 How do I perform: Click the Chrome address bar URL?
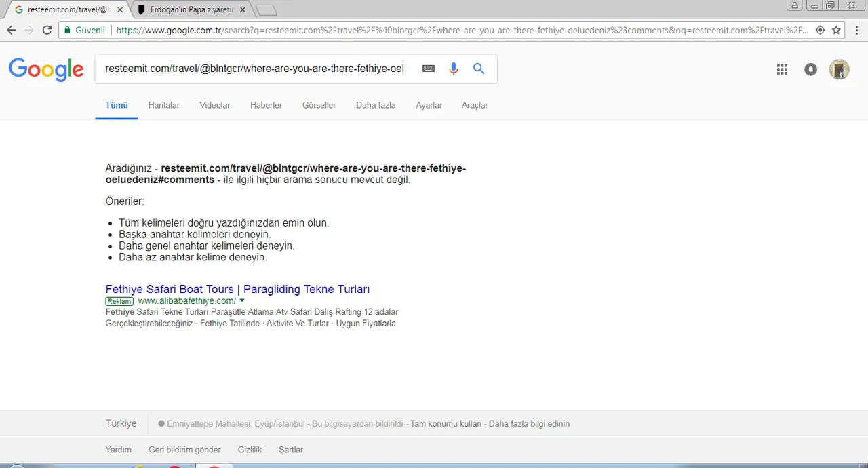click(x=461, y=30)
